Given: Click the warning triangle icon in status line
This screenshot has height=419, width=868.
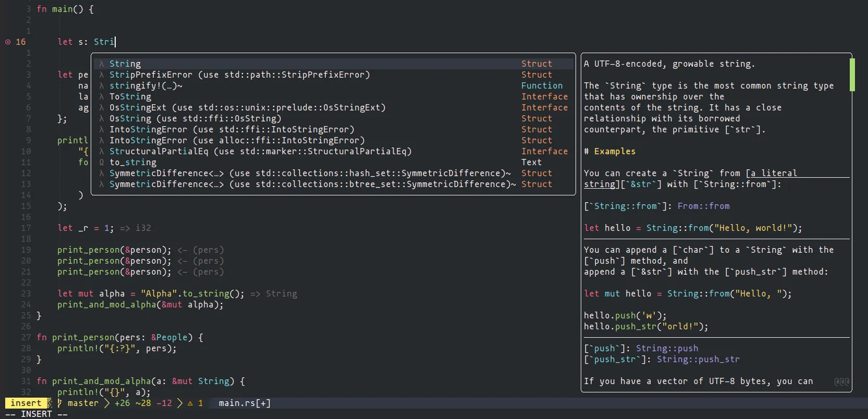Looking at the screenshot, I should pos(190,403).
